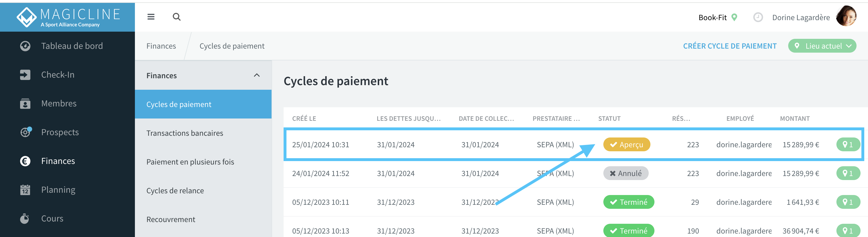Select Cycles de paiement submenu item
Image resolution: width=868 pixels, height=237 pixels.
click(203, 104)
